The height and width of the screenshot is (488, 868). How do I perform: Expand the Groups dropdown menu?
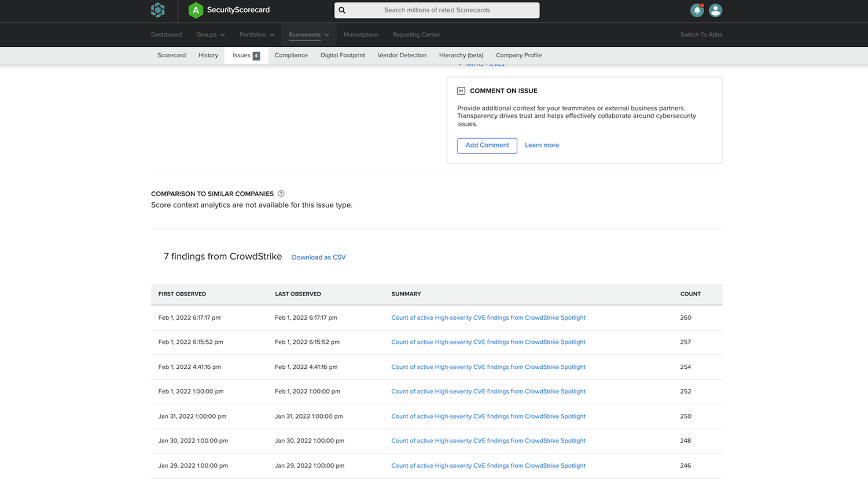pos(210,35)
